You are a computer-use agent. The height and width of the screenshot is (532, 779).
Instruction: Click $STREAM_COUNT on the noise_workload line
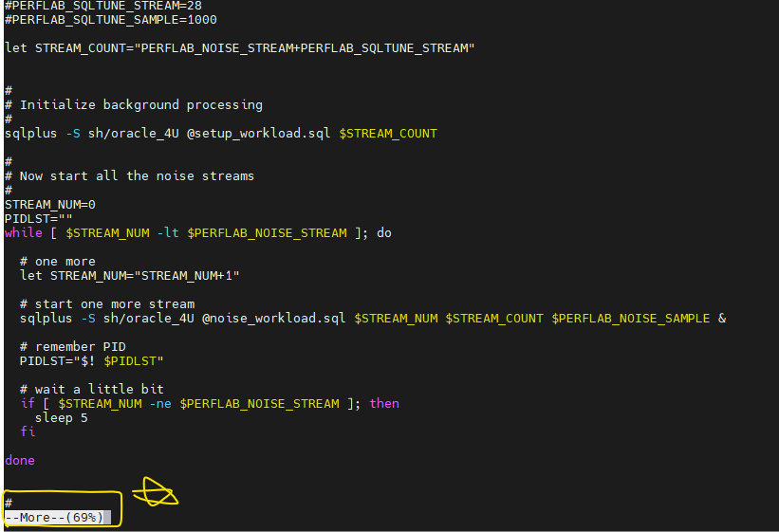(x=494, y=319)
